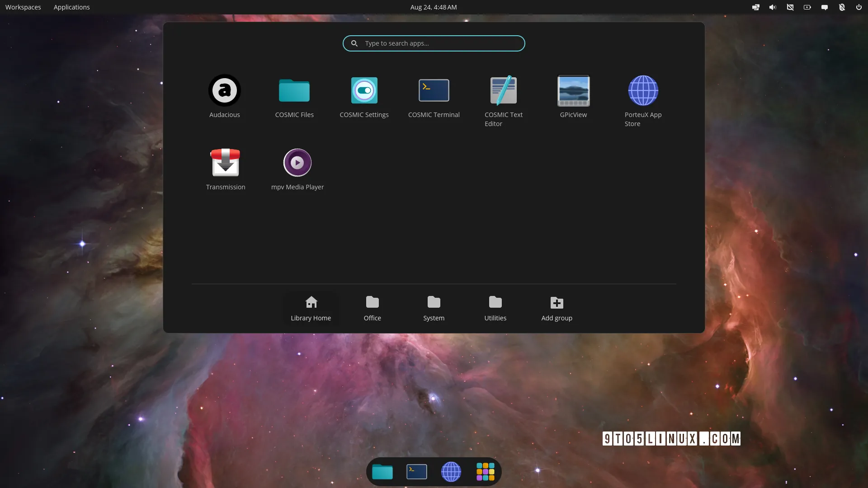Open the tiling windows applet

pos(755,7)
